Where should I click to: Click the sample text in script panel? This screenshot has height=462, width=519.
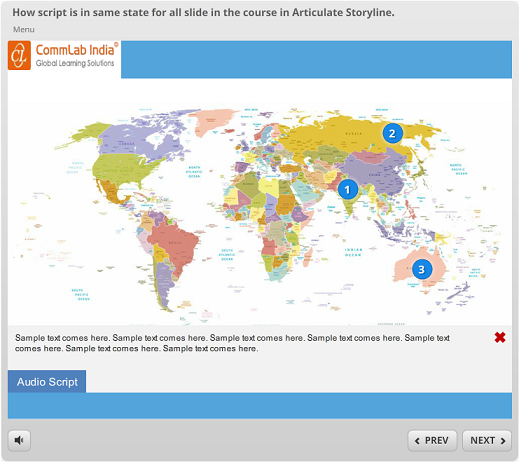(232, 343)
